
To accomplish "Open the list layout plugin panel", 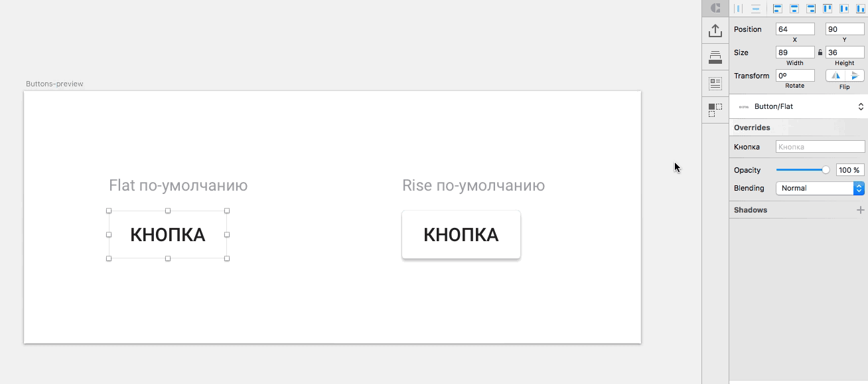I will 715,83.
